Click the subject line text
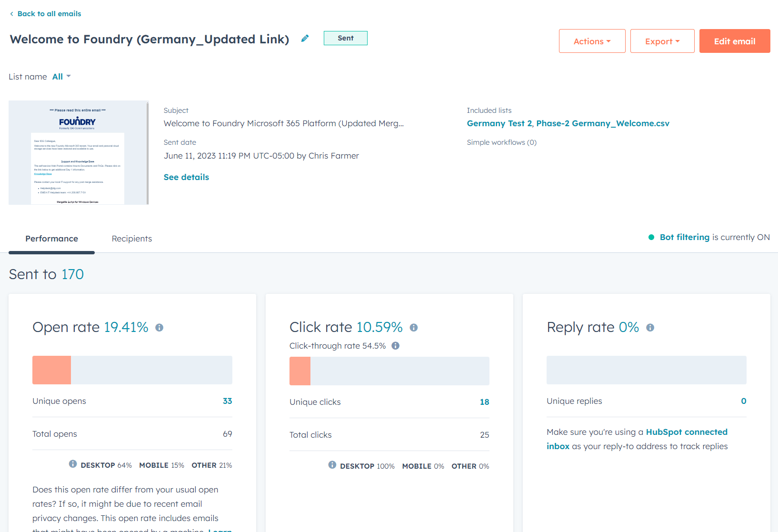This screenshot has height=532, width=778. (284, 123)
